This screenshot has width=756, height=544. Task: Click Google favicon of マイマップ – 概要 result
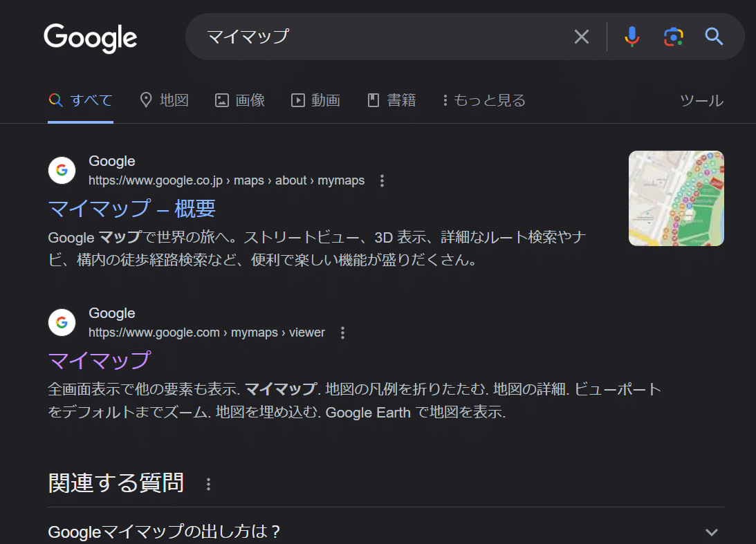point(62,170)
